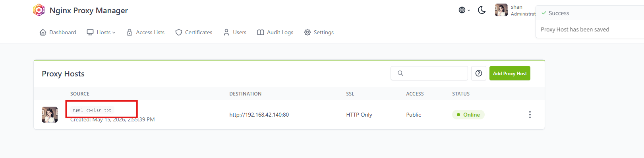Click the help question mark button

tap(479, 73)
